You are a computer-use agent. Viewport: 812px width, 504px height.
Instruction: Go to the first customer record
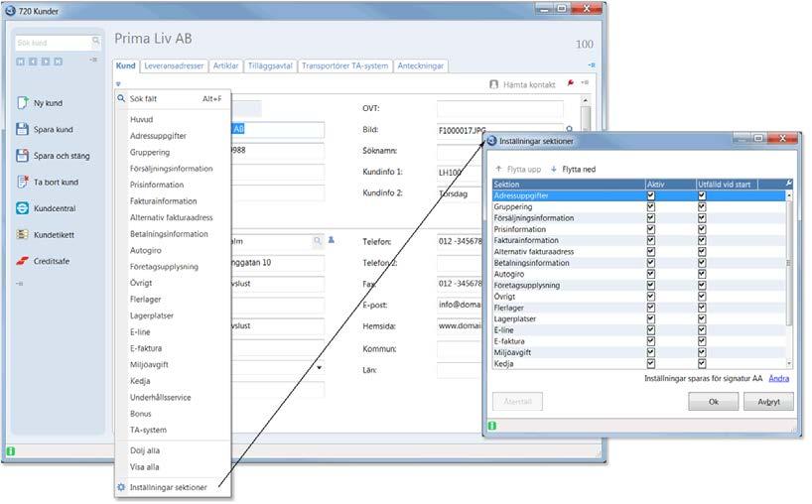coord(20,62)
